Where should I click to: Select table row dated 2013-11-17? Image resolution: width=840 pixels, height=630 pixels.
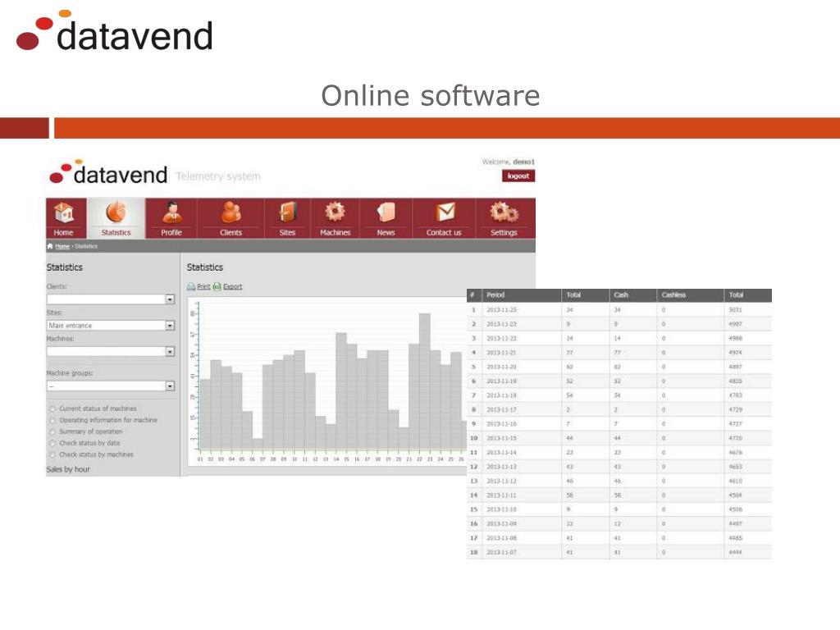tap(619, 409)
